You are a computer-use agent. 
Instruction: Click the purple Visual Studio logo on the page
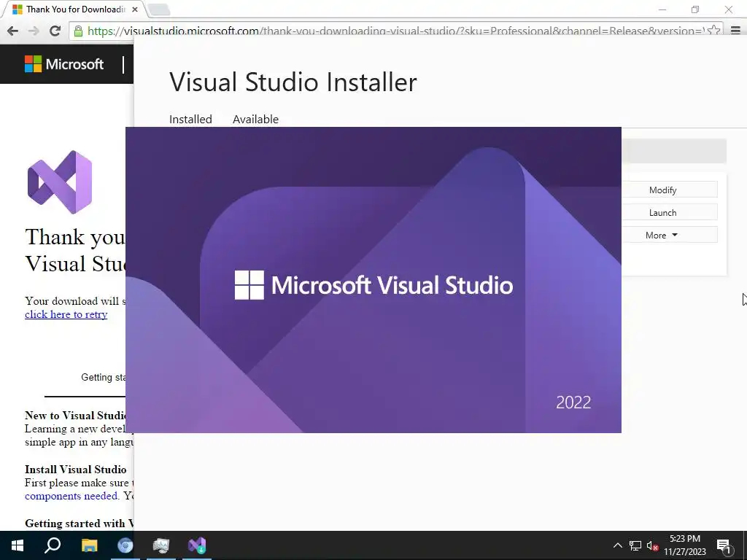click(x=60, y=182)
